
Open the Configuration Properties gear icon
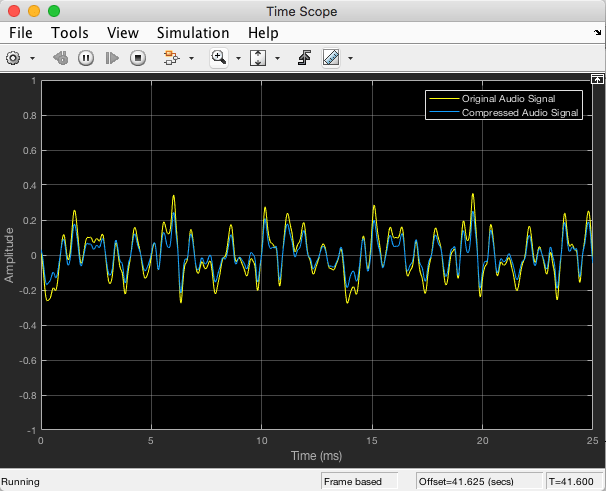point(13,58)
